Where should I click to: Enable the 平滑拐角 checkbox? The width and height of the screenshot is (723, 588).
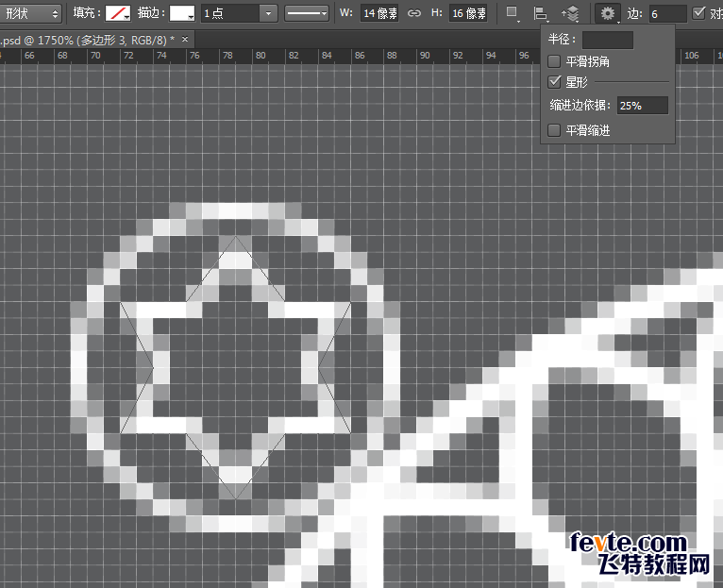coord(554,61)
